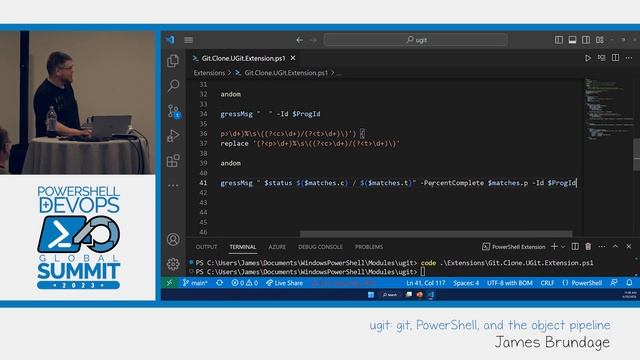Kill the terminal with trash icon
The image size is (640, 360).
point(588,247)
